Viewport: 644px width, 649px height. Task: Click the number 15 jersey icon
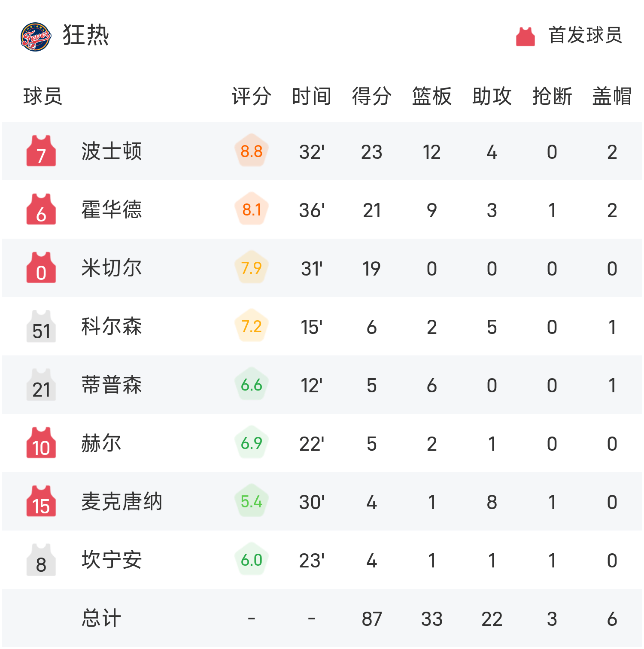[x=41, y=502]
